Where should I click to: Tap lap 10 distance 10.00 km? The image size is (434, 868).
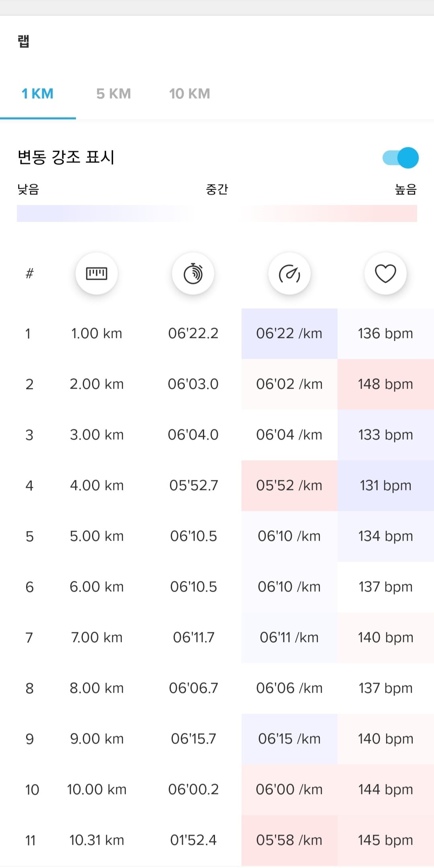97,790
